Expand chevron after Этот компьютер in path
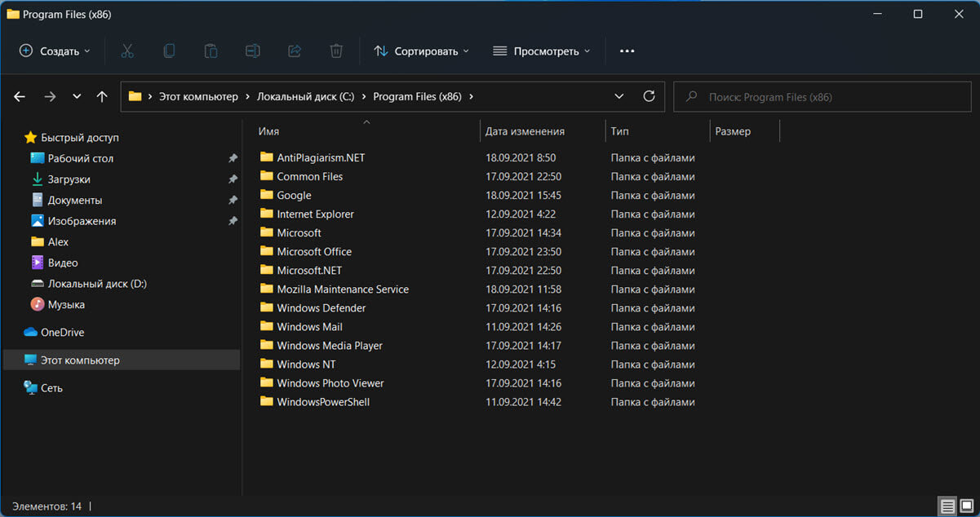 coord(247,96)
